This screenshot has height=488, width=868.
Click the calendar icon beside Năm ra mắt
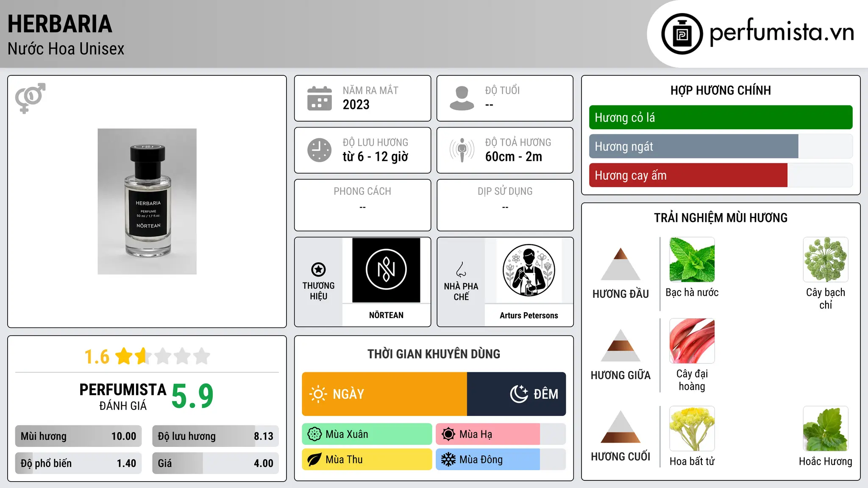click(x=320, y=98)
